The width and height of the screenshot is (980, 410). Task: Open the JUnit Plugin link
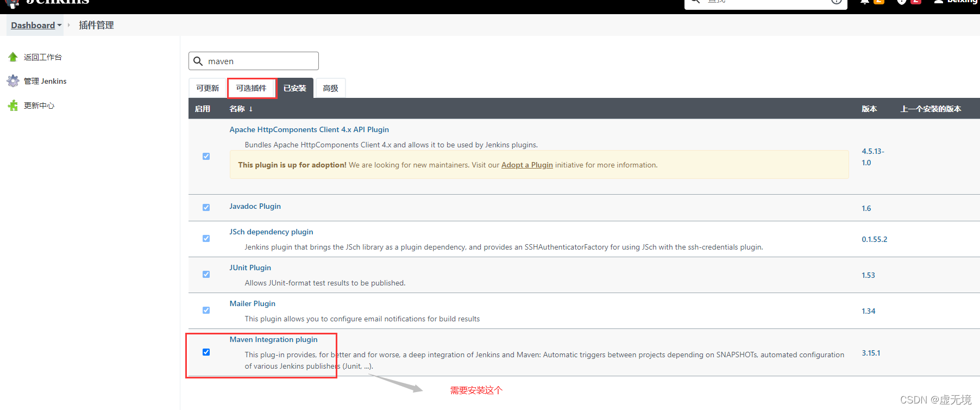(250, 268)
